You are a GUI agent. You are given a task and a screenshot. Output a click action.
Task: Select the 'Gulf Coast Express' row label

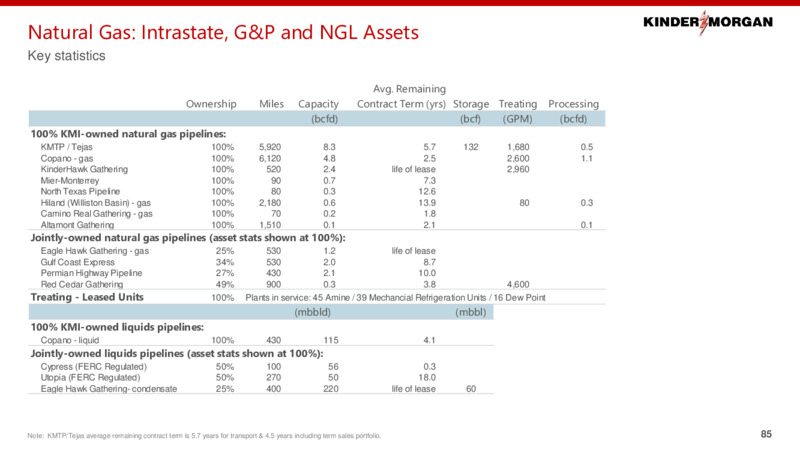(78, 262)
